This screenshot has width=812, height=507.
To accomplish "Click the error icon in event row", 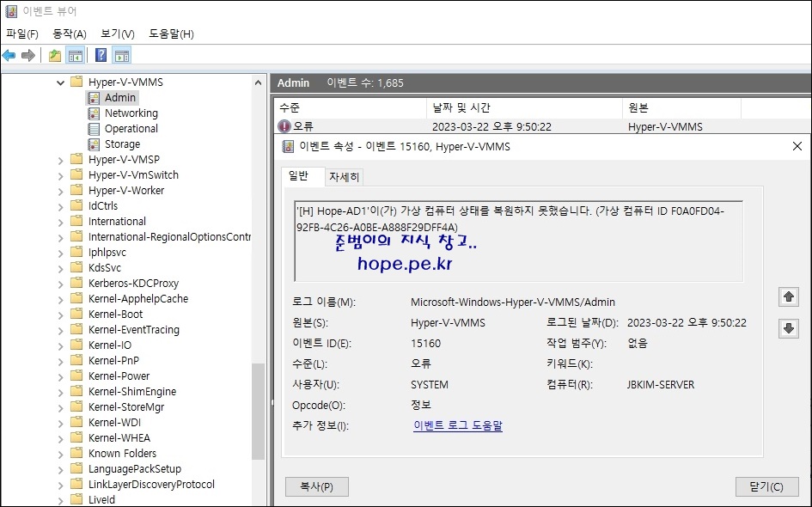I will (284, 126).
